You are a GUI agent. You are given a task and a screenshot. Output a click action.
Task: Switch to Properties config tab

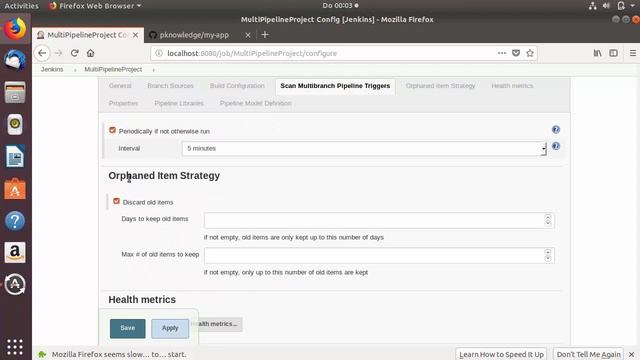pyautogui.click(x=123, y=103)
